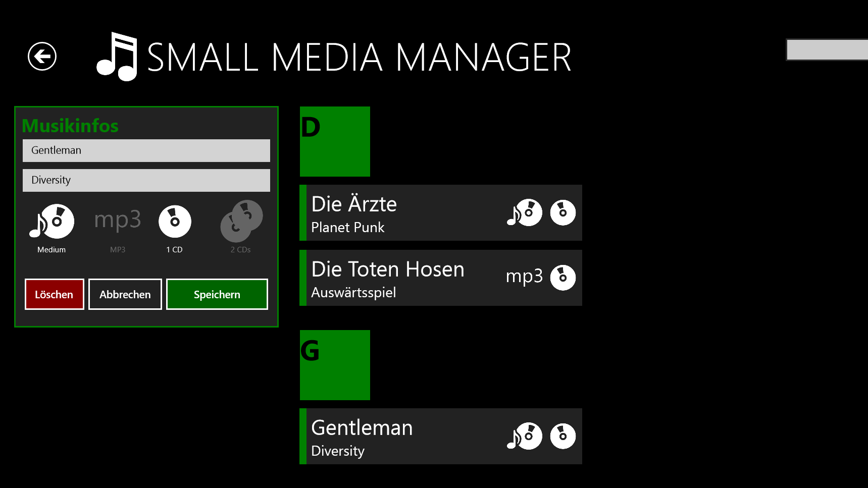868x488 pixels.
Task: Open the G group header tile
Action: tap(335, 365)
